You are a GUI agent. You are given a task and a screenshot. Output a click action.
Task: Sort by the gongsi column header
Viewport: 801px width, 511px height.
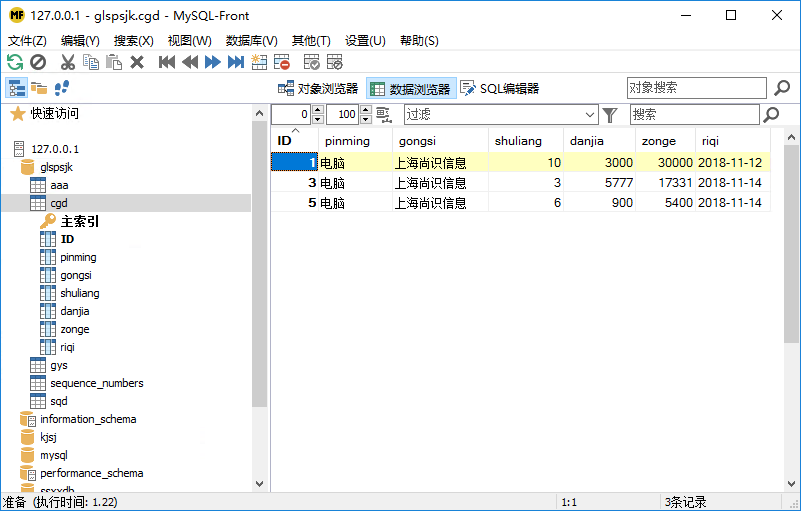440,141
